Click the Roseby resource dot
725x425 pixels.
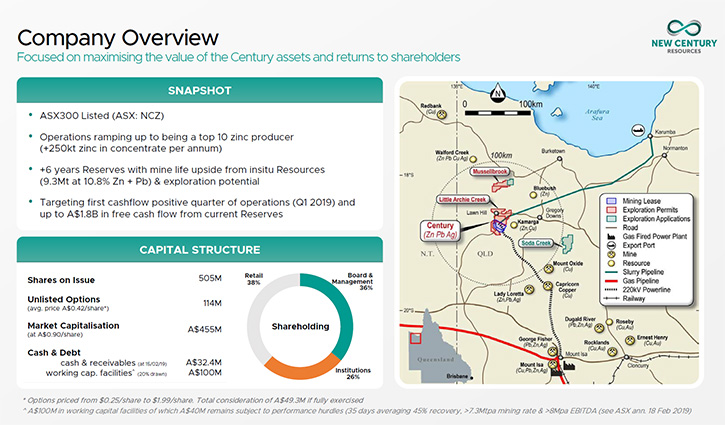point(609,322)
